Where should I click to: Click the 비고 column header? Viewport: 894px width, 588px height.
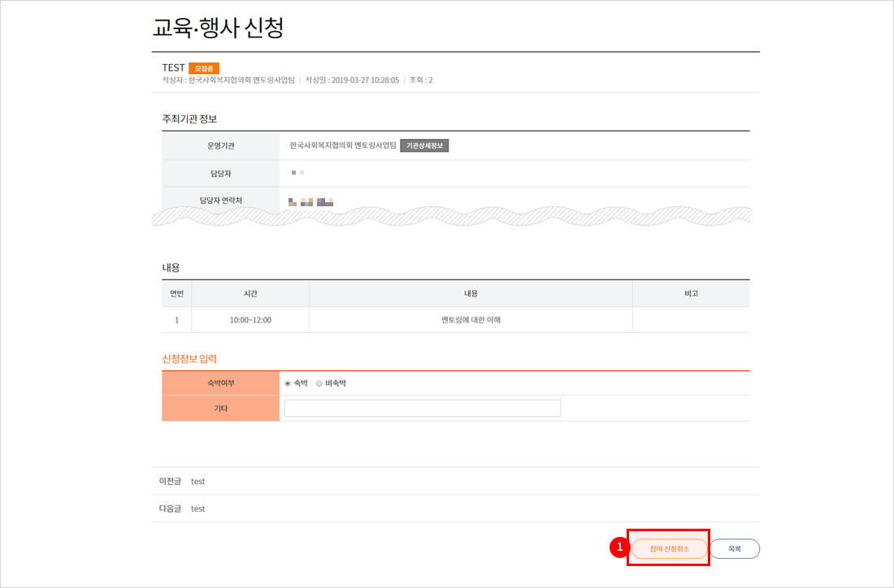tap(691, 293)
